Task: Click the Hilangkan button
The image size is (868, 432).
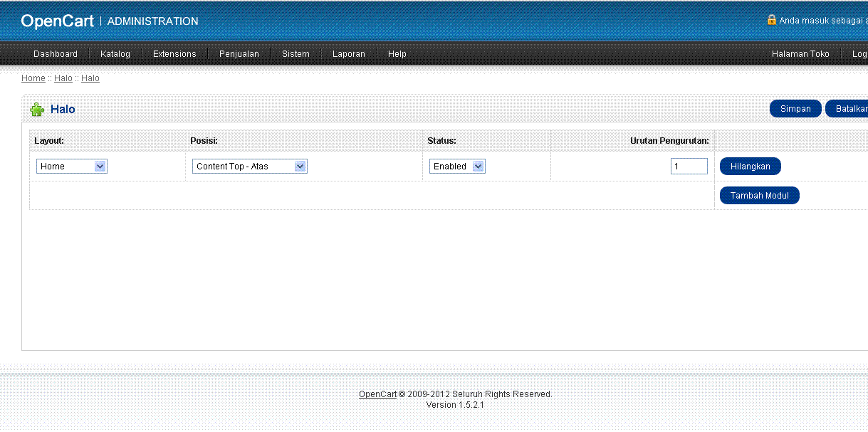Action: (x=751, y=167)
